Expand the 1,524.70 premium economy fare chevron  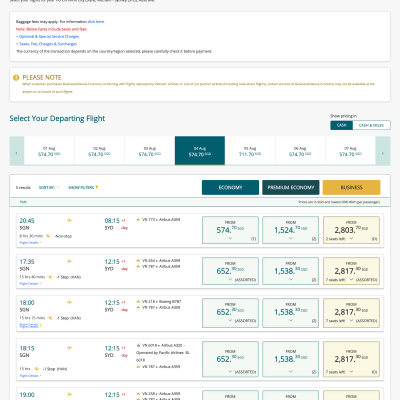(x=291, y=238)
